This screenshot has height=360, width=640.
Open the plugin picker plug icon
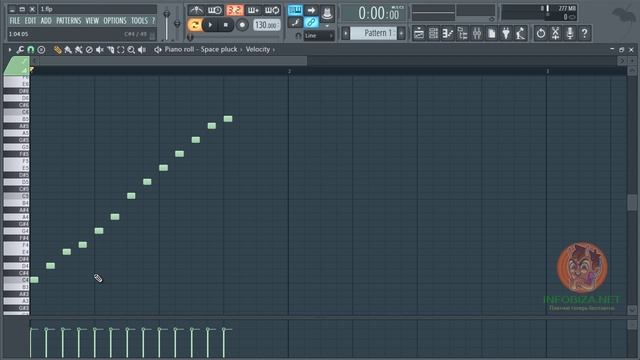pos(506,33)
